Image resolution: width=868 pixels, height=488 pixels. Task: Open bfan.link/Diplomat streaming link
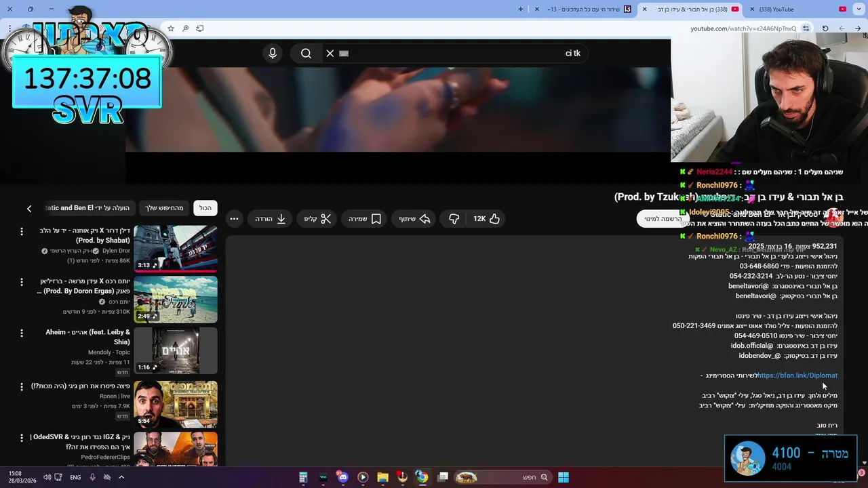click(x=797, y=375)
